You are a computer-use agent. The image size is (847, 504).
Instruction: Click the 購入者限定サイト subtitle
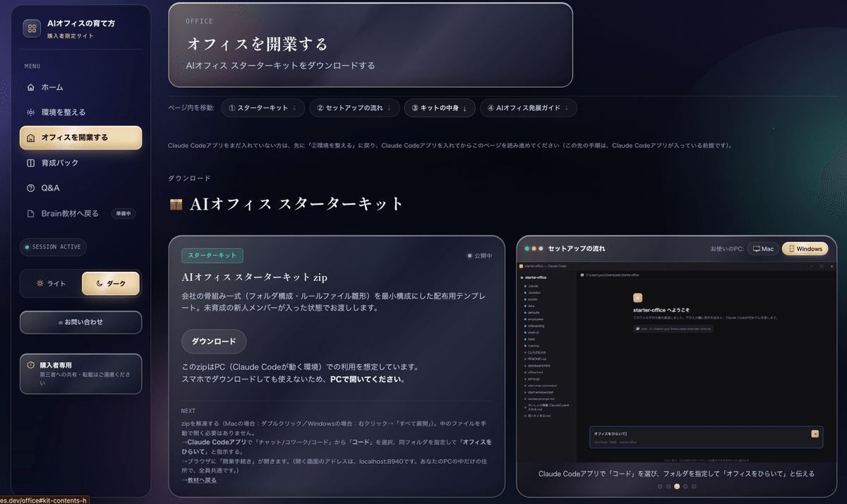click(x=71, y=36)
